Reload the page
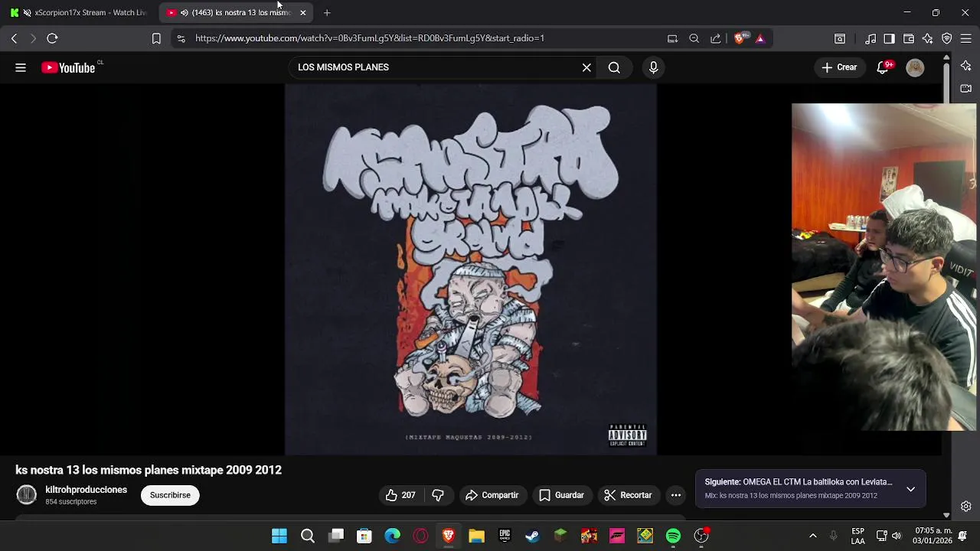 point(52,38)
